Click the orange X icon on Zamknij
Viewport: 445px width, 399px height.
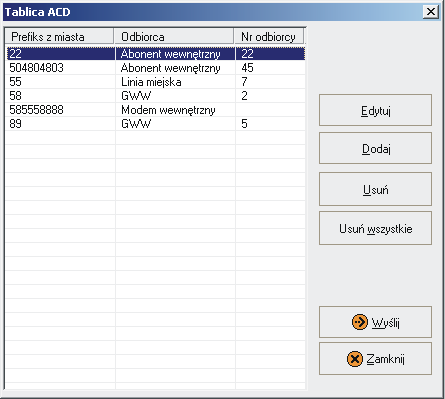pyautogui.click(x=355, y=359)
